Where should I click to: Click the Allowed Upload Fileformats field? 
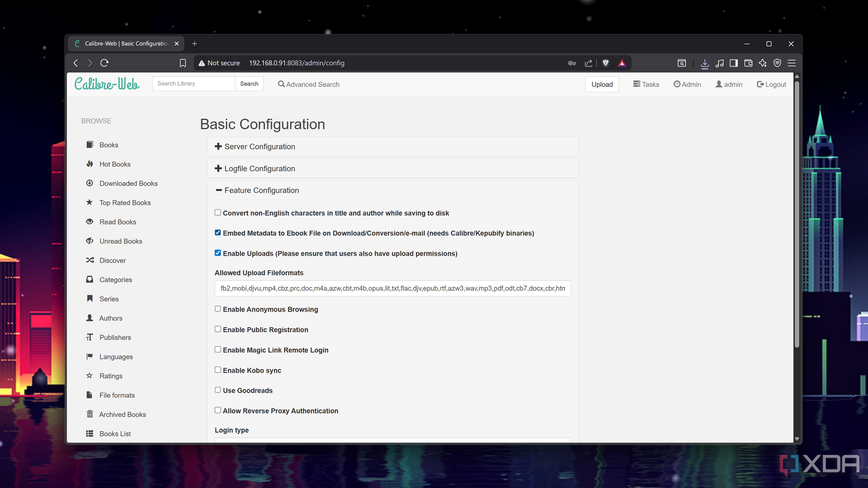[x=393, y=288]
